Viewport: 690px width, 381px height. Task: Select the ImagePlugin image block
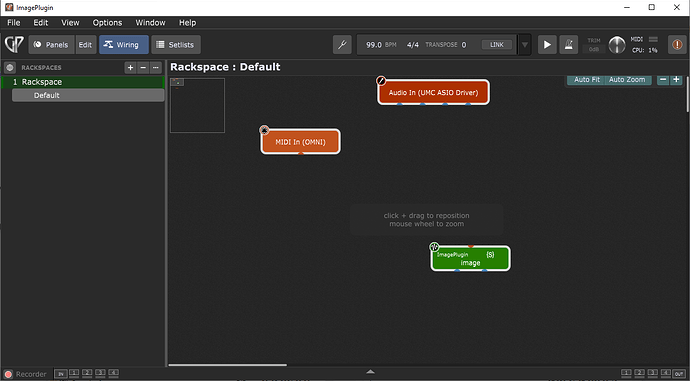[x=470, y=259]
